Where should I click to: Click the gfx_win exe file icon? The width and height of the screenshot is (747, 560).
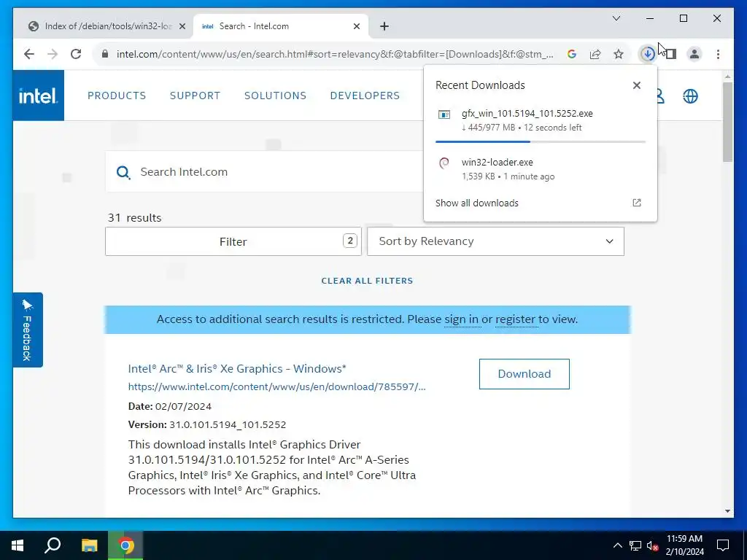click(x=444, y=114)
